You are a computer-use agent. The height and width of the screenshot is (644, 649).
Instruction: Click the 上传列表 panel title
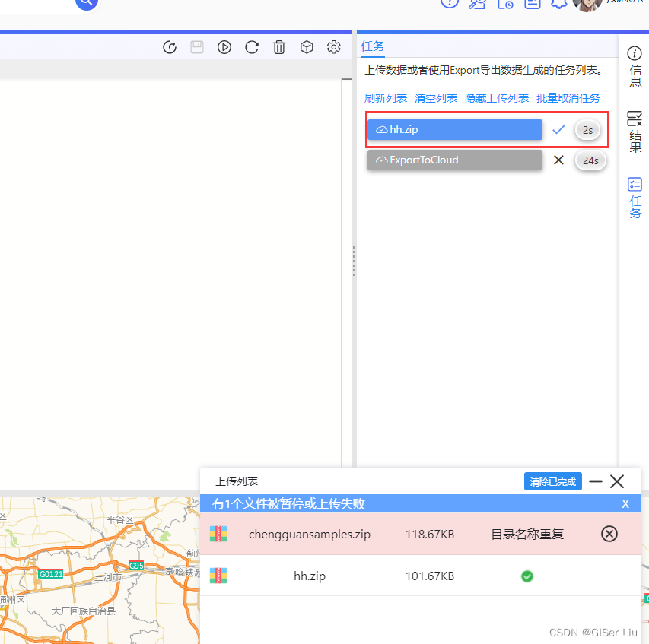pos(237,481)
